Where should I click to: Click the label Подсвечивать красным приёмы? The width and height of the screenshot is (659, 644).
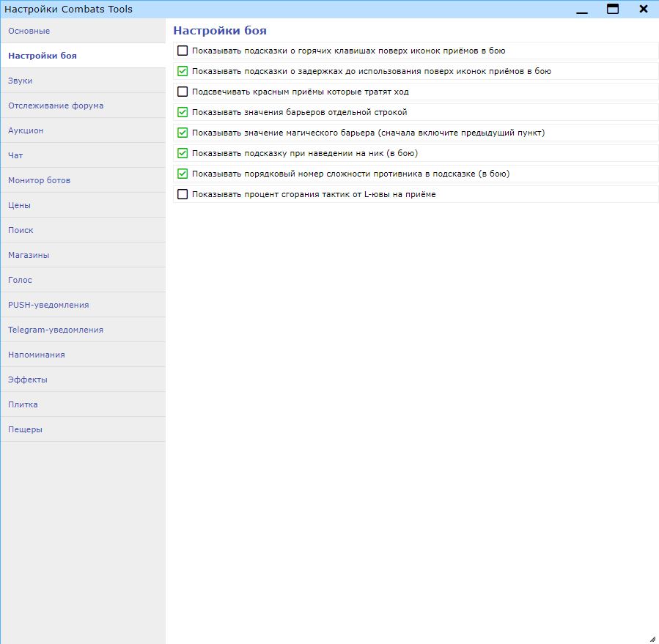point(300,92)
